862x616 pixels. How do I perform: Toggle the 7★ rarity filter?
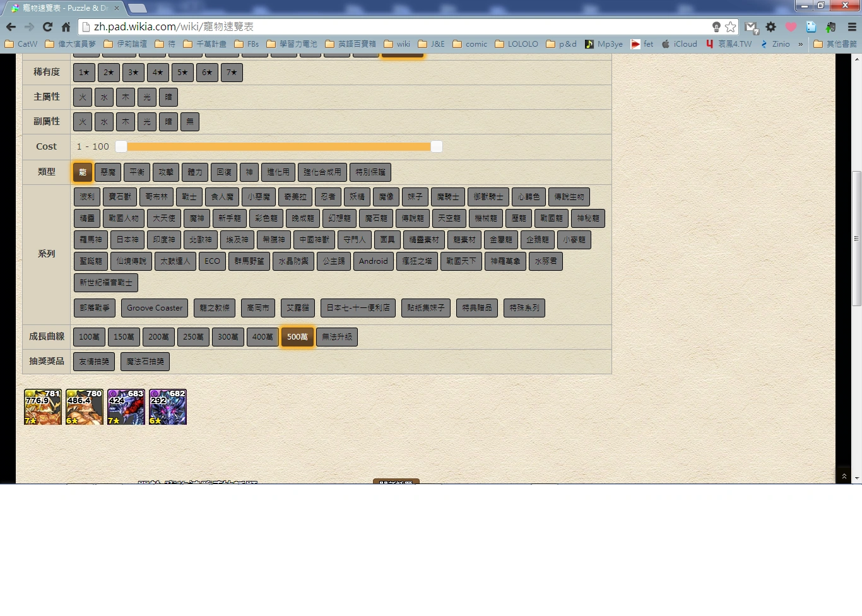[x=232, y=73]
